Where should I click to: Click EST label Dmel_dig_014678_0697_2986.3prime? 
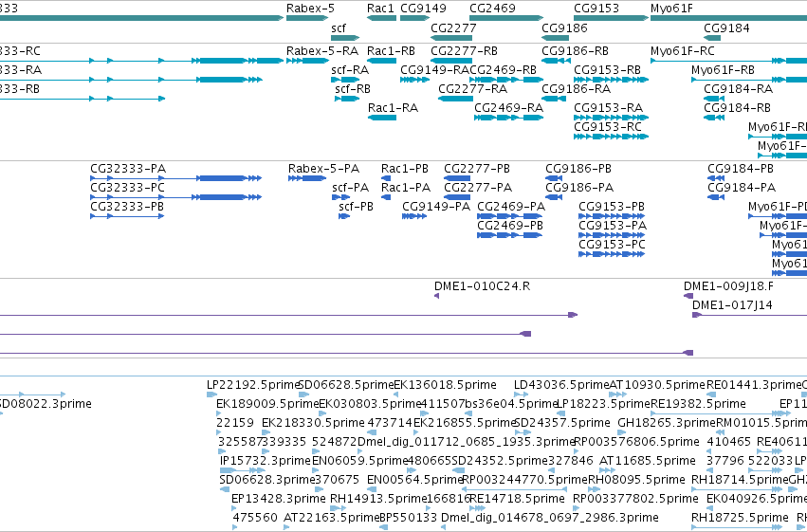pyautogui.click(x=550, y=518)
